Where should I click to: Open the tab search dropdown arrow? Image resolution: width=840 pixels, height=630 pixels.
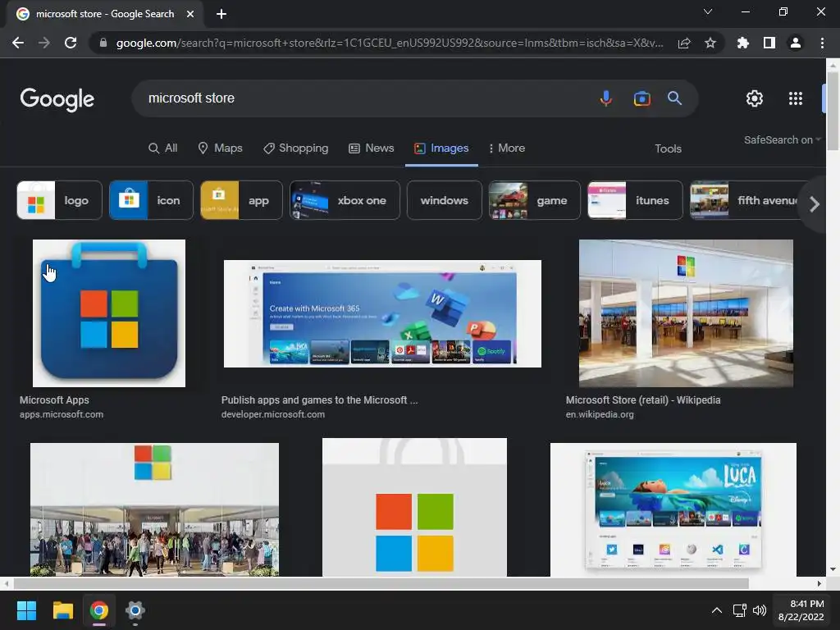[708, 11]
